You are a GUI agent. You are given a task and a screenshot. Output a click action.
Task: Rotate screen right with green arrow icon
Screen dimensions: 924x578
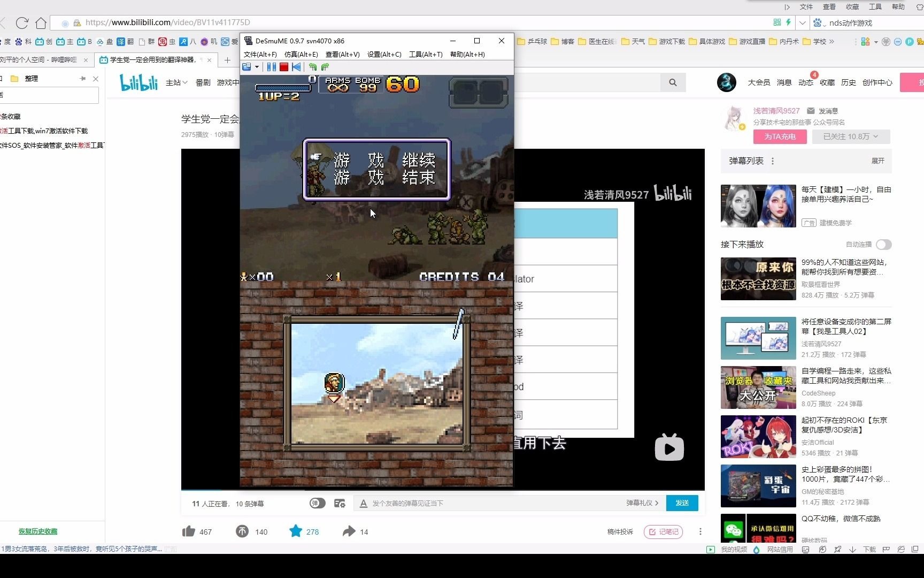point(325,67)
